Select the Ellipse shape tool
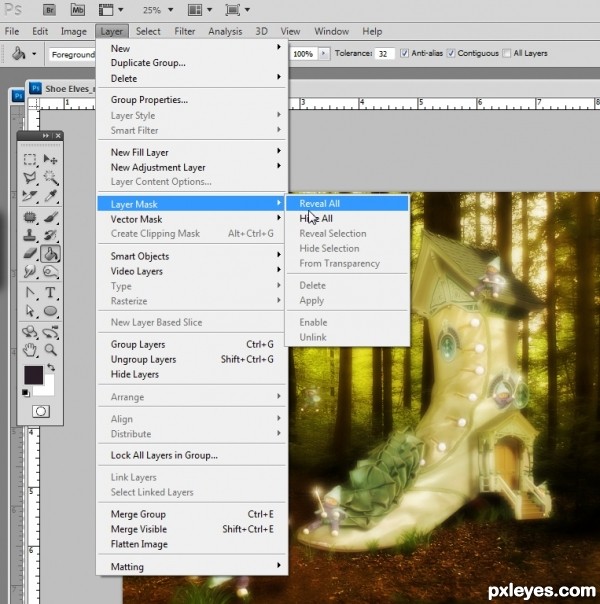Image resolution: width=600 pixels, height=604 pixels. point(50,311)
